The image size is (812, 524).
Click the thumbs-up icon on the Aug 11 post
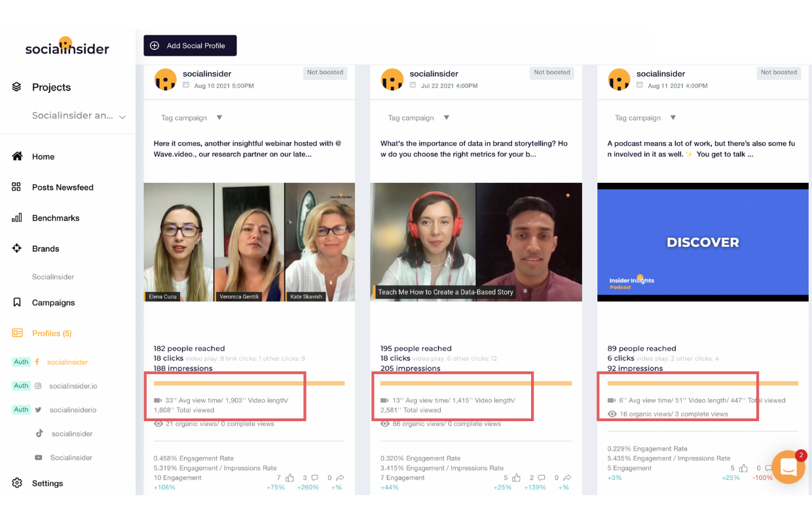[743, 468]
